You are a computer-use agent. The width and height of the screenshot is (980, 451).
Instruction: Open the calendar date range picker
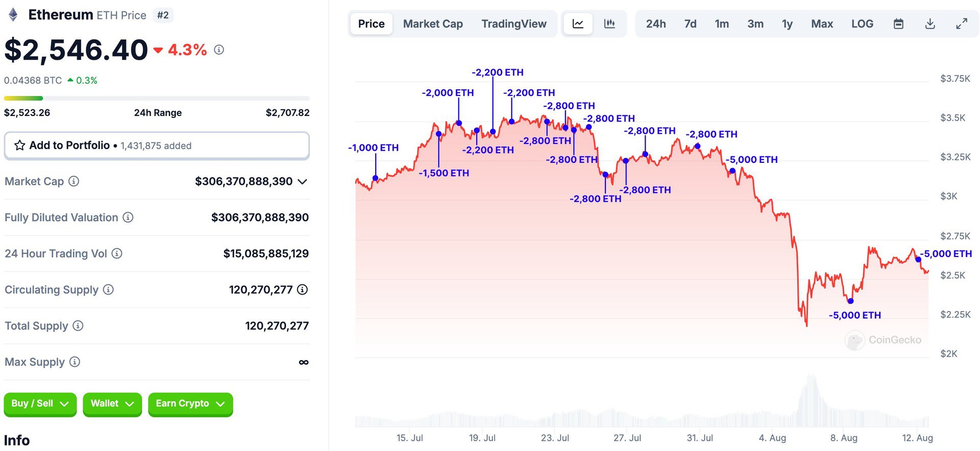898,24
